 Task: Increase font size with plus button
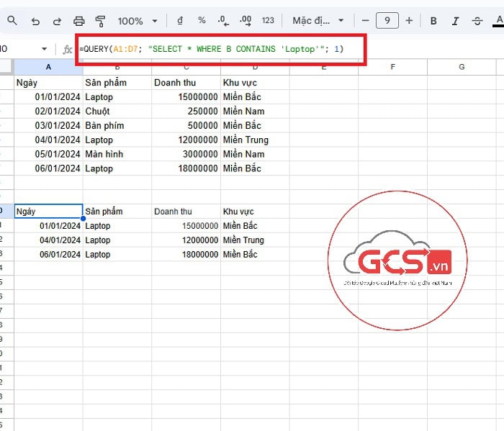click(409, 21)
